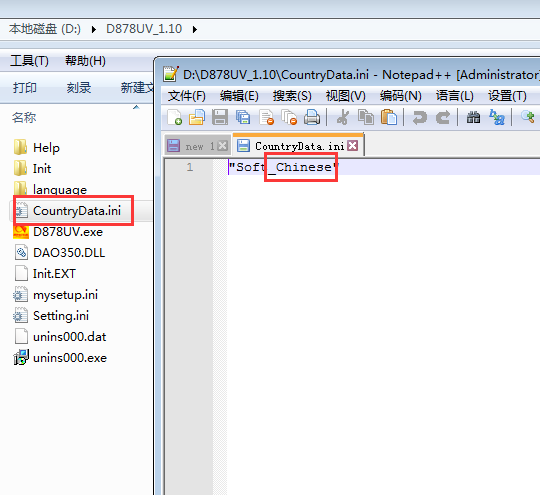Expand the arrow after 本地磁盘 (D:) breadcrumb
The height and width of the screenshot is (495, 540).
tap(94, 29)
